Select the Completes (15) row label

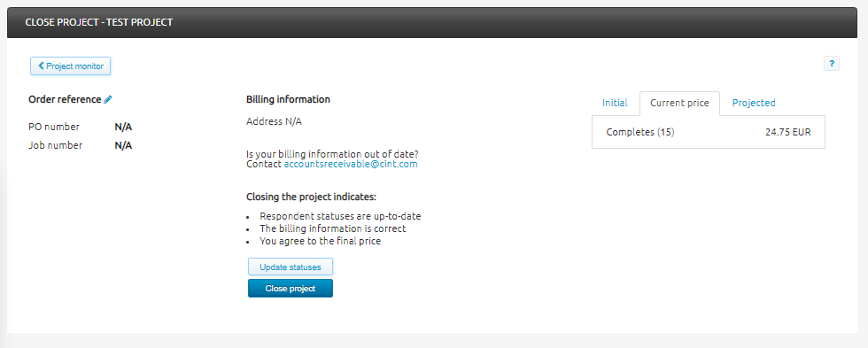(x=640, y=132)
